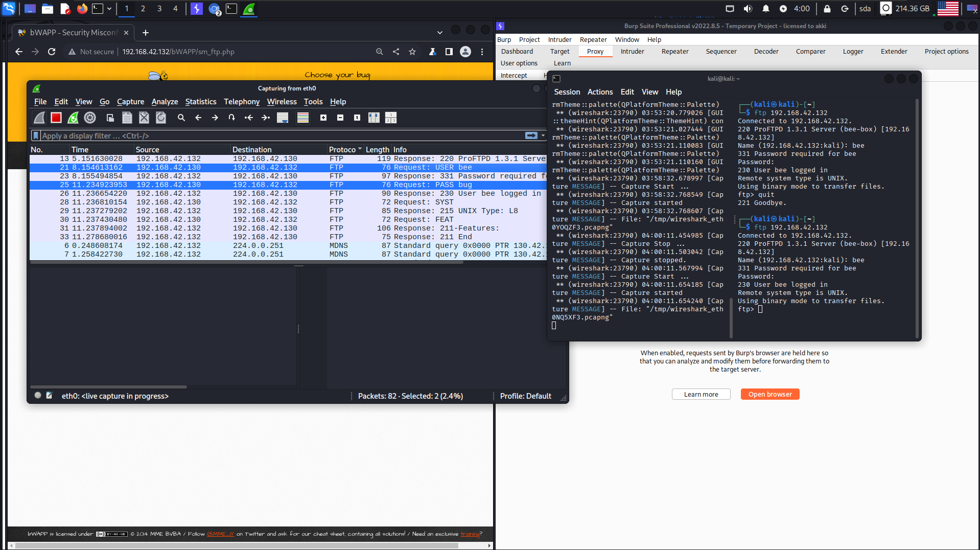Toggle auto-scroll during live capture
The height and width of the screenshot is (550, 980).
pos(283,118)
